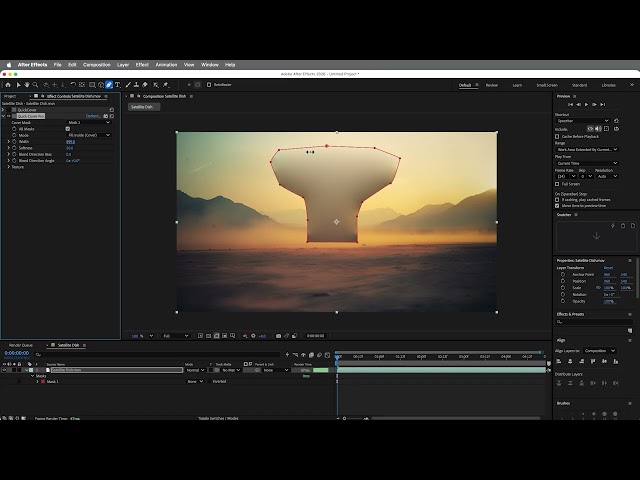Toggle the RotoBezier checkbox in toolbar
The height and width of the screenshot is (480, 640).
(x=209, y=85)
